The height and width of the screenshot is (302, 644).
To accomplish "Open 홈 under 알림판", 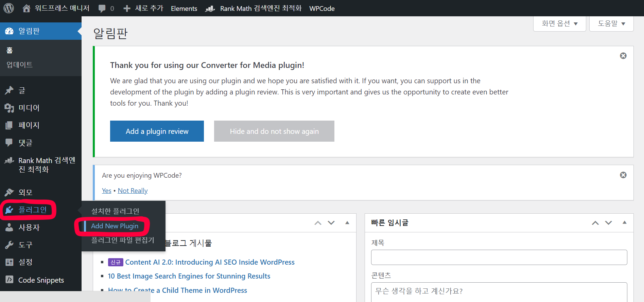I will 10,50.
